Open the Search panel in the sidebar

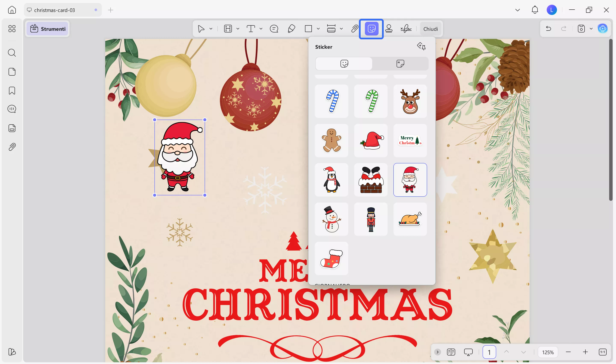12,53
